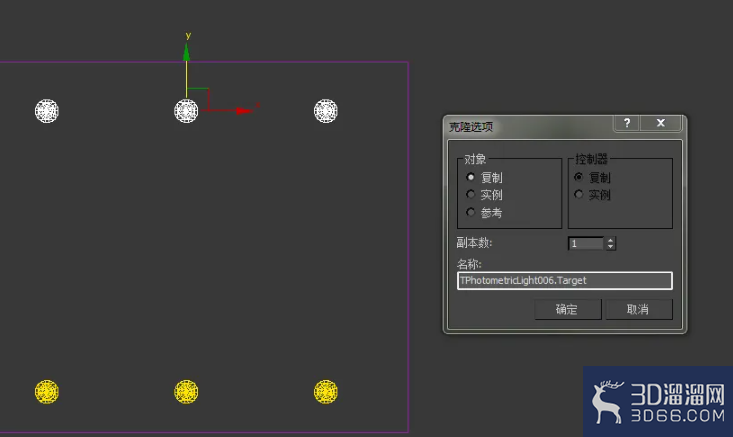Click the 副本数 number field
Image resolution: width=733 pixels, height=437 pixels.
click(586, 244)
